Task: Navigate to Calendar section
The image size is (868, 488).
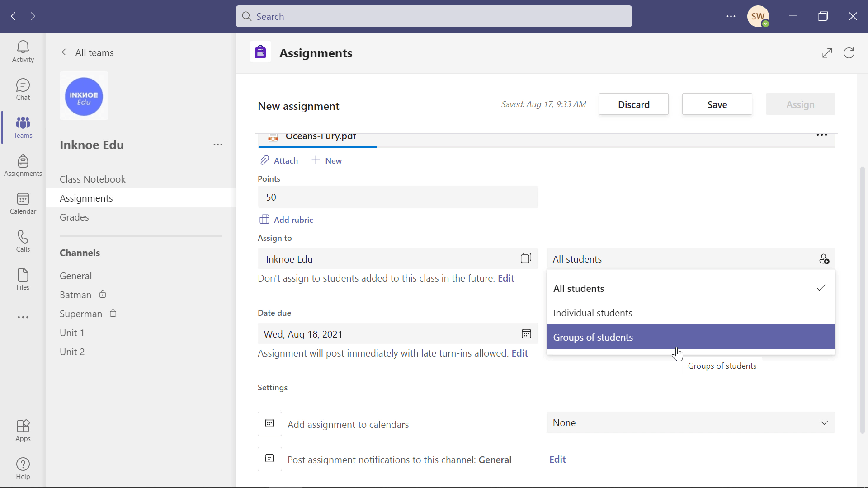Action: click(23, 202)
